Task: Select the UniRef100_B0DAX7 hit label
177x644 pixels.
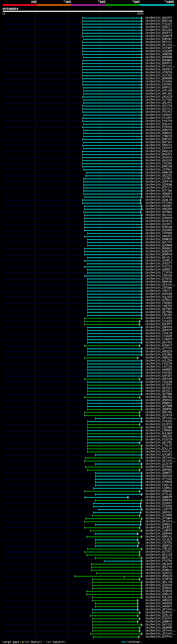Action: click(x=159, y=346)
